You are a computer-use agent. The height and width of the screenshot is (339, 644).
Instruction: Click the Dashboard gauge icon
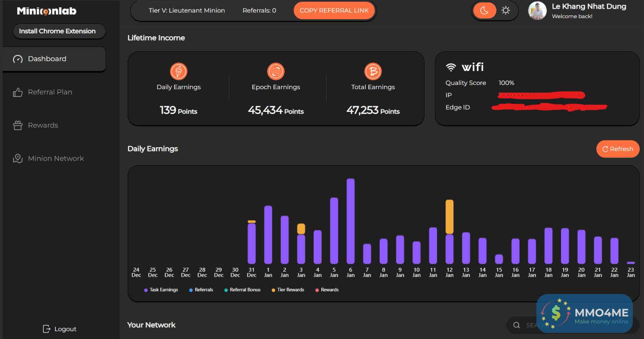click(18, 59)
